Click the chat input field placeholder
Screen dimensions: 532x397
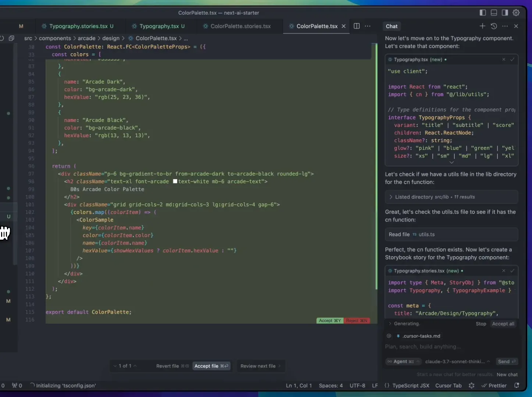pos(423,347)
